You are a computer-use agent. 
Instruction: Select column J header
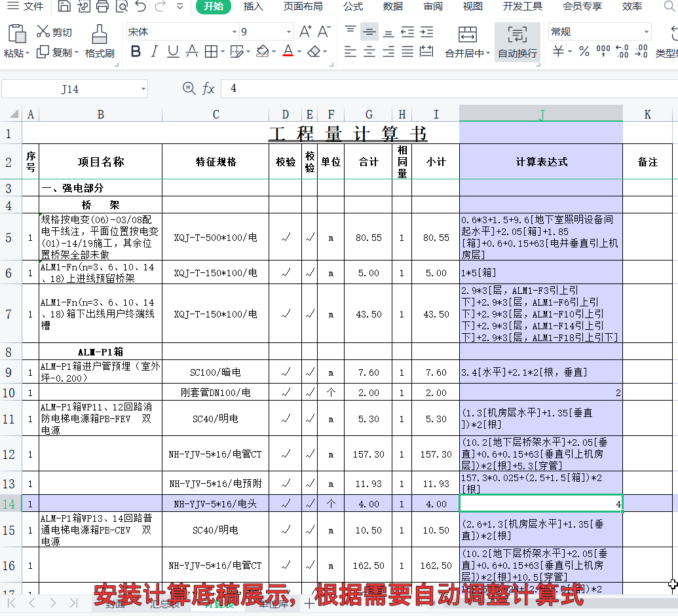pos(541,114)
